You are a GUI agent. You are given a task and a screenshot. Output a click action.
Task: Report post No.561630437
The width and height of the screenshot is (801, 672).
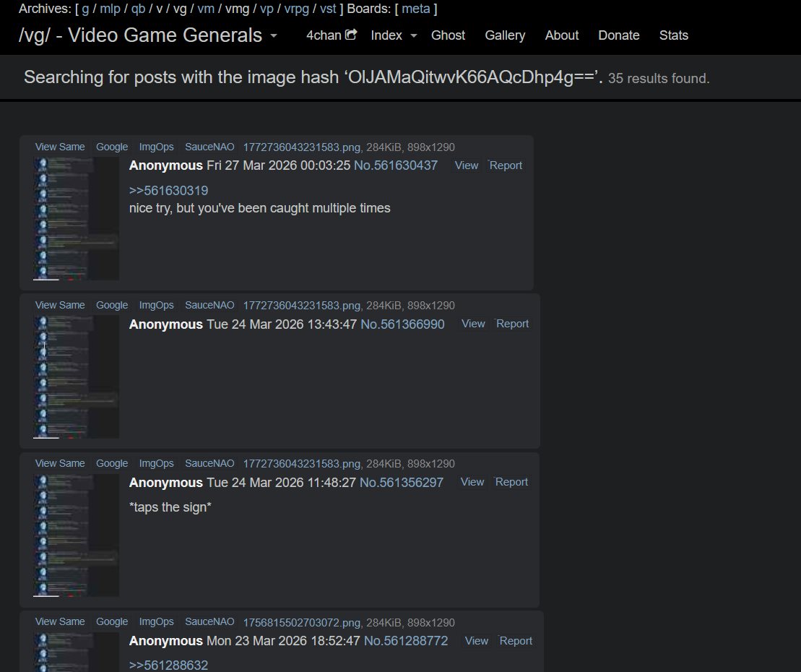(506, 165)
